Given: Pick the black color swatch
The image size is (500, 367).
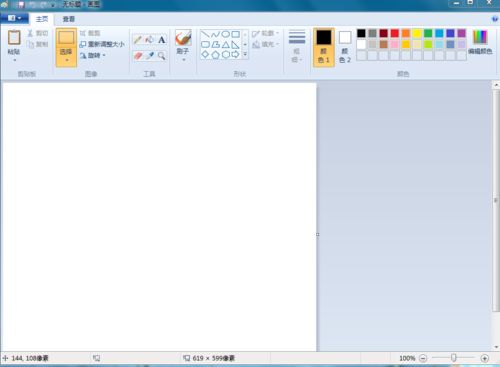Looking at the screenshot, I should tap(361, 33).
